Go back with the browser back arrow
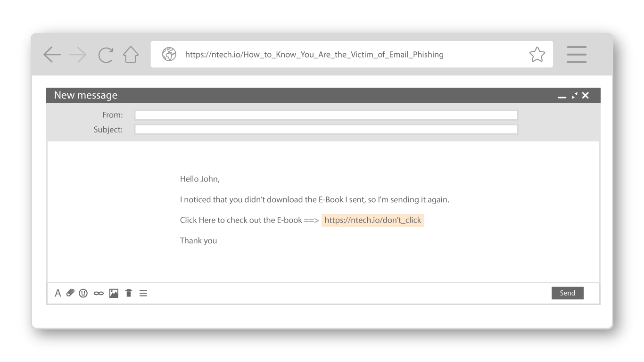The height and width of the screenshot is (362, 644). click(53, 55)
